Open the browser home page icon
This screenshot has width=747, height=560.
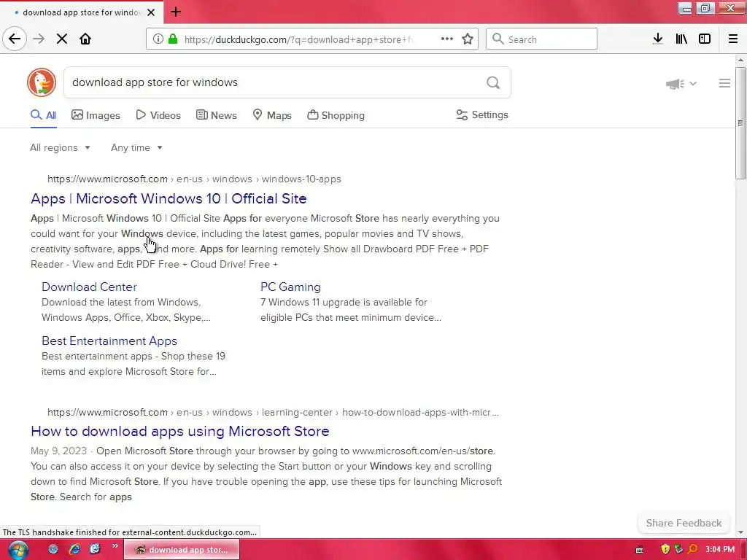point(85,39)
